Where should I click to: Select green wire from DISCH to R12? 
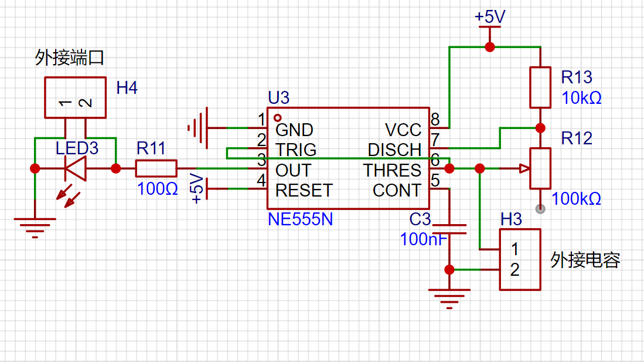point(500,138)
